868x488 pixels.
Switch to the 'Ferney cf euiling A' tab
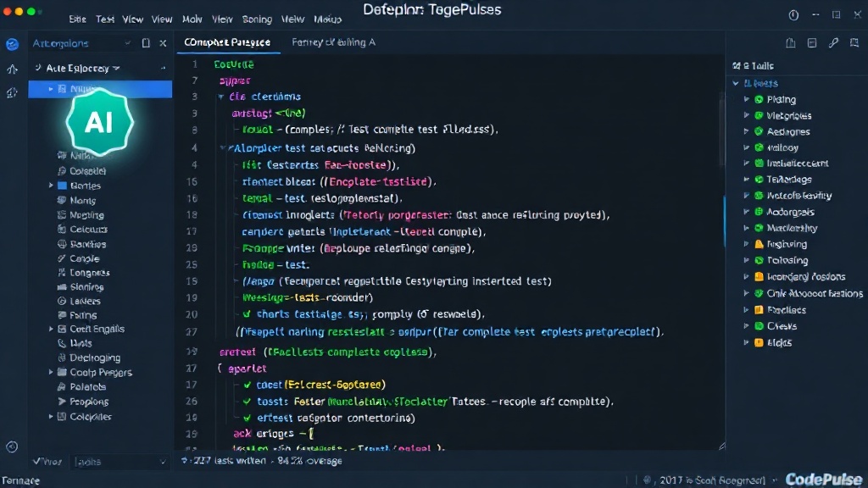coord(333,42)
